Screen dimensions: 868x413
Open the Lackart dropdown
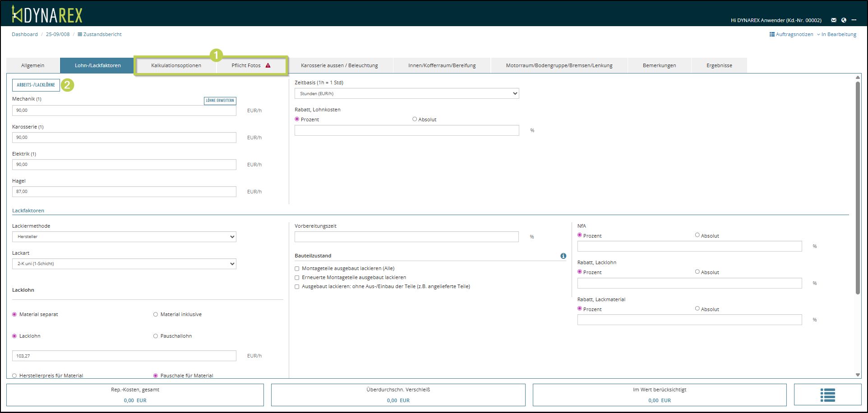click(124, 264)
